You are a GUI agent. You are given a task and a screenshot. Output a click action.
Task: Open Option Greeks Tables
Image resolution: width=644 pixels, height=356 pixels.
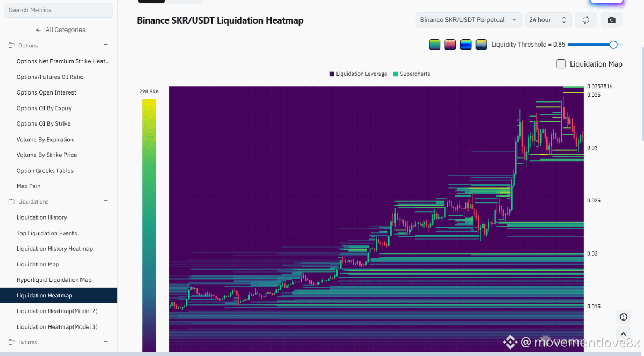click(x=45, y=171)
